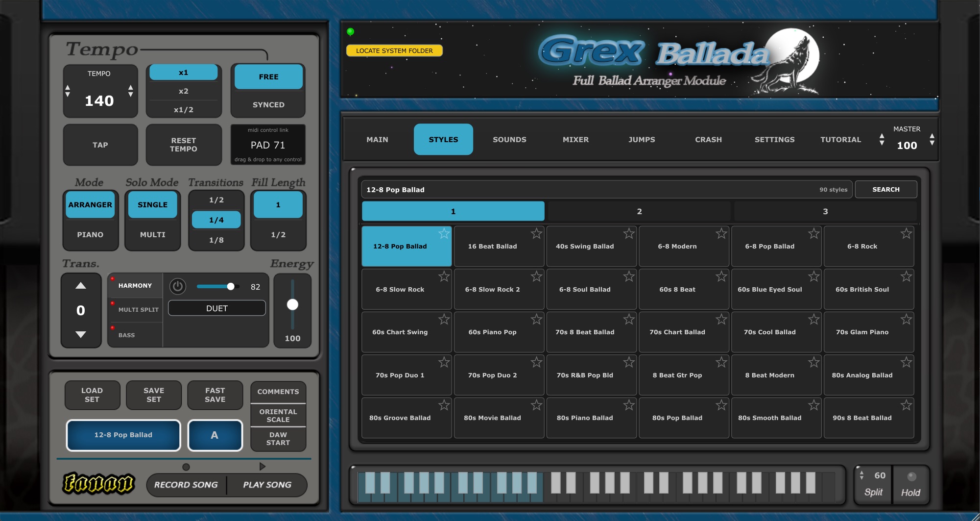Click the harmony power icon
The height and width of the screenshot is (521, 980).
coord(178,286)
